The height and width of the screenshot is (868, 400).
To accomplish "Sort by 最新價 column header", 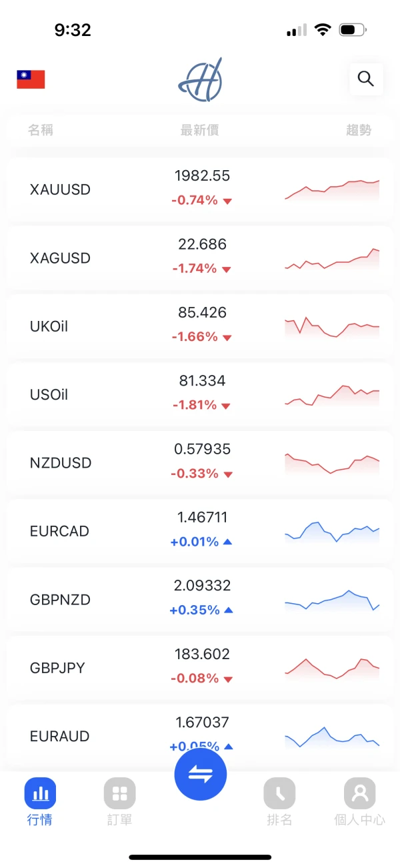I will point(199,131).
